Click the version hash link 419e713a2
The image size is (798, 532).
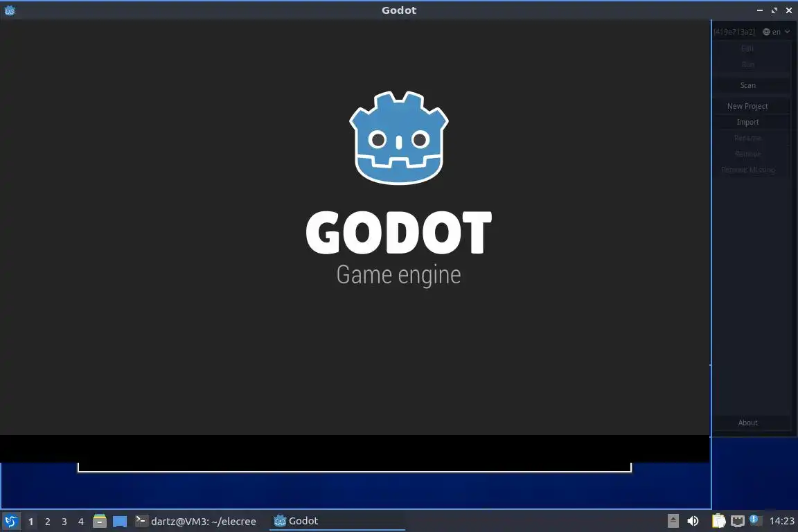[x=734, y=32]
